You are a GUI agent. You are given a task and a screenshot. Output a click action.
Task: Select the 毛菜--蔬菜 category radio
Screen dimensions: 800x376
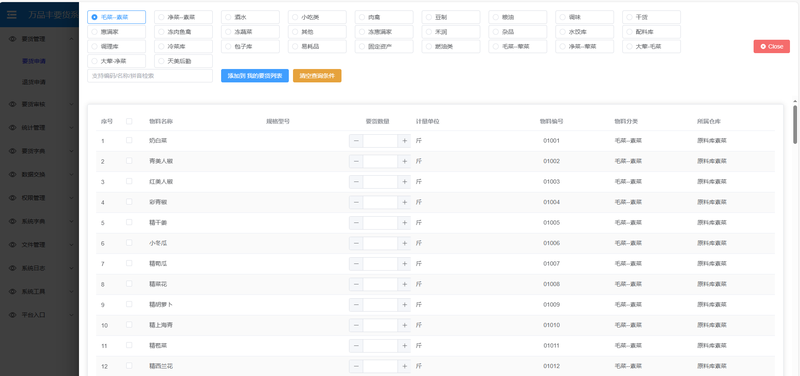coord(116,17)
